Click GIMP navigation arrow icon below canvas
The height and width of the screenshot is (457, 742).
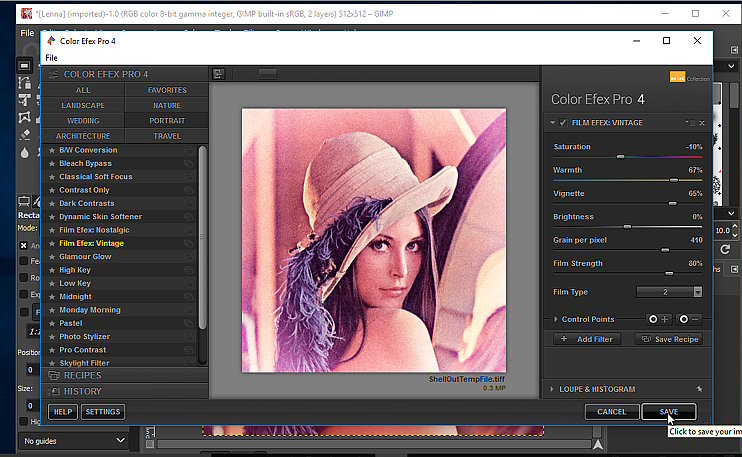[x=598, y=444]
